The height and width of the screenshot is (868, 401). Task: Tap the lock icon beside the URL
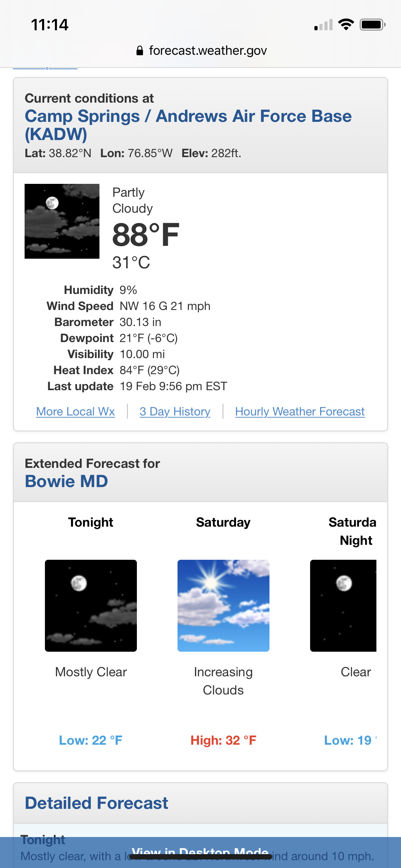140,51
